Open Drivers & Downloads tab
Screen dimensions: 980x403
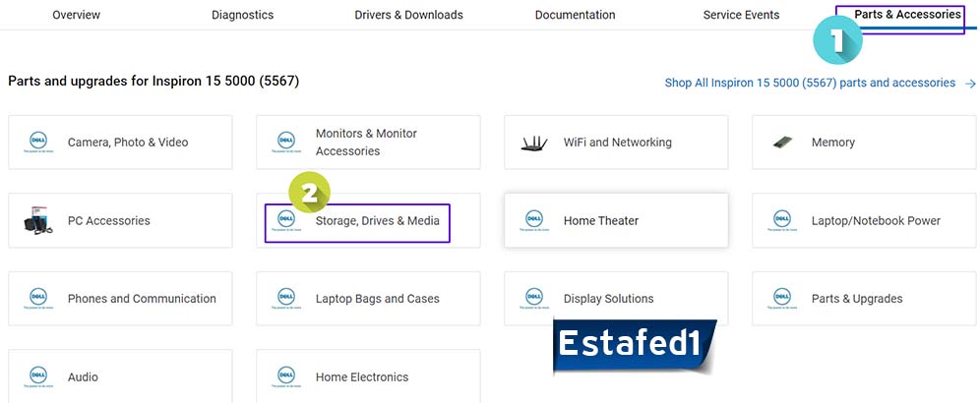[x=408, y=15]
